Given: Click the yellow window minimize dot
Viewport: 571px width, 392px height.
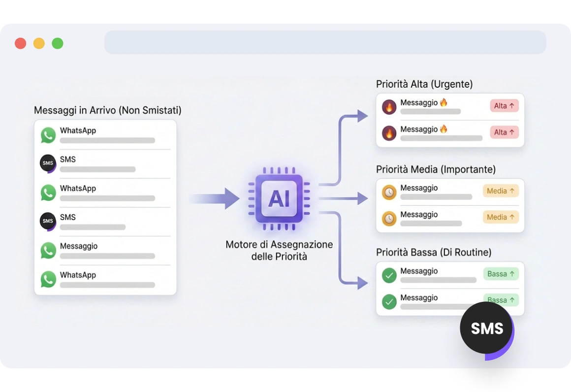Looking at the screenshot, I should click(x=39, y=43).
